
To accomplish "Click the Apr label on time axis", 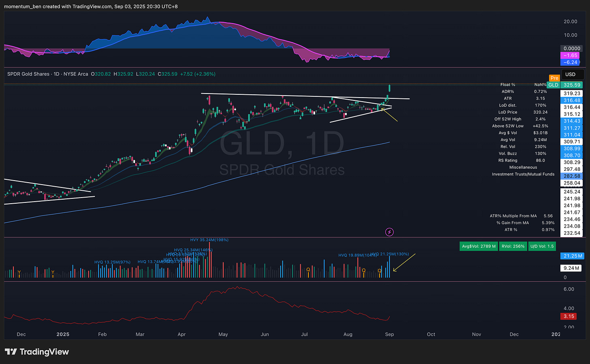I will click(182, 334).
